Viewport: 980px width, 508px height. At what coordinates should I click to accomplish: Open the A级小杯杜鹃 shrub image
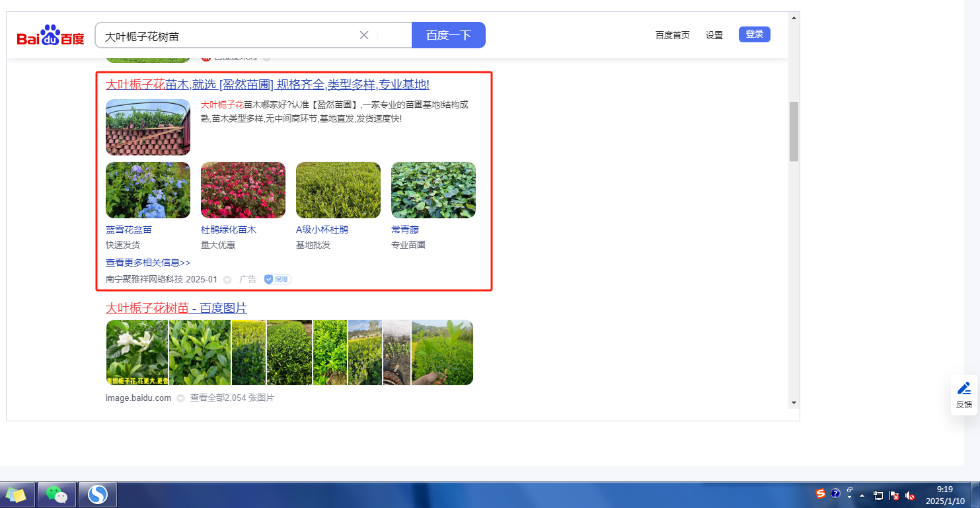coord(338,190)
